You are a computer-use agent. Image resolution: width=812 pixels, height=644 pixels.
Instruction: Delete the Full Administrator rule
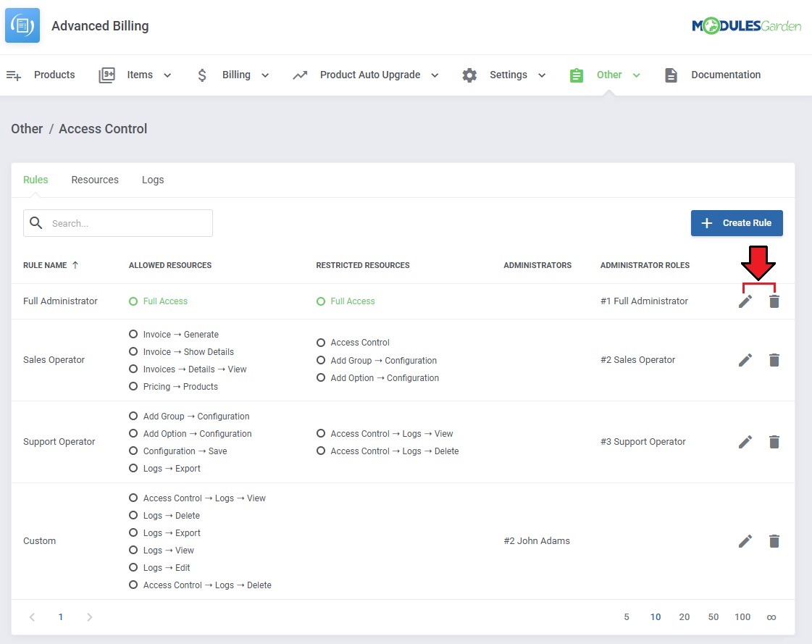point(774,301)
